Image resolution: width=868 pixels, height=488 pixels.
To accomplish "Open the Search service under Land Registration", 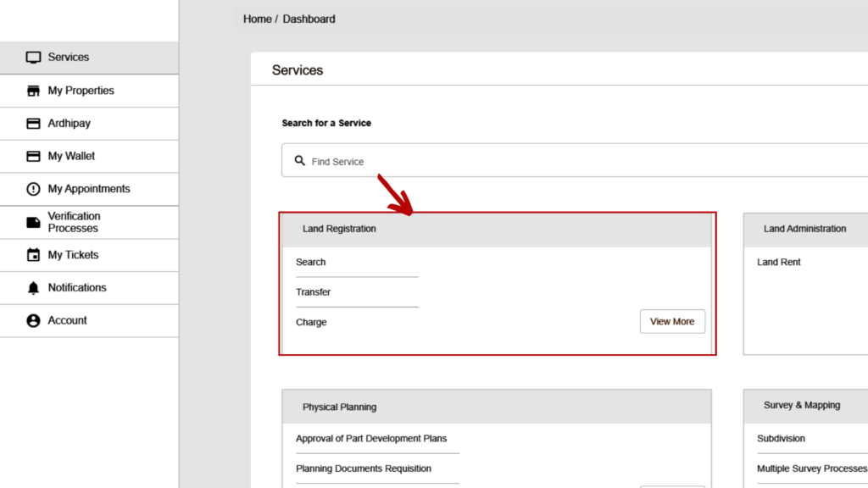I will click(x=310, y=263).
